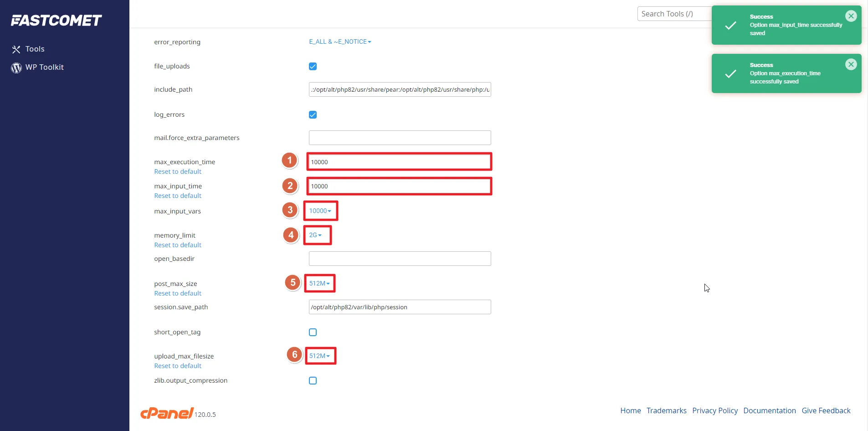Open Tools in the sidebar

click(35, 49)
